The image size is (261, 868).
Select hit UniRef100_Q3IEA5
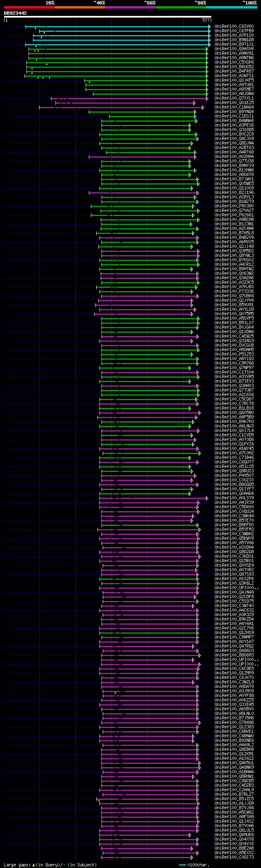(x=234, y=705)
